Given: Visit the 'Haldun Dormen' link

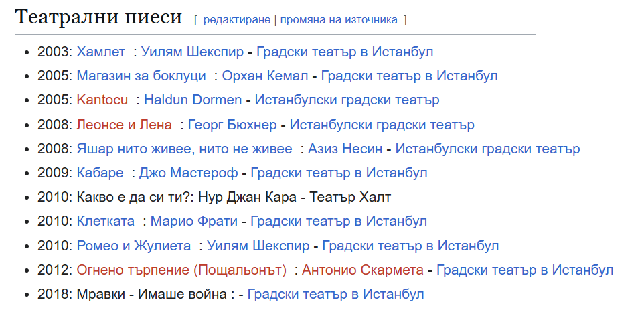Looking at the screenshot, I should pyautogui.click(x=193, y=100).
